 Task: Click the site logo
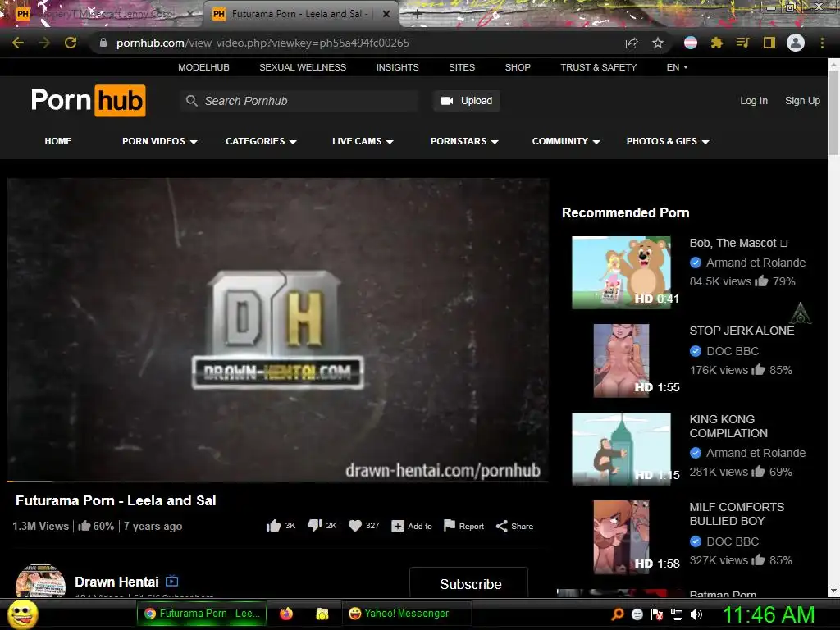coord(89,100)
